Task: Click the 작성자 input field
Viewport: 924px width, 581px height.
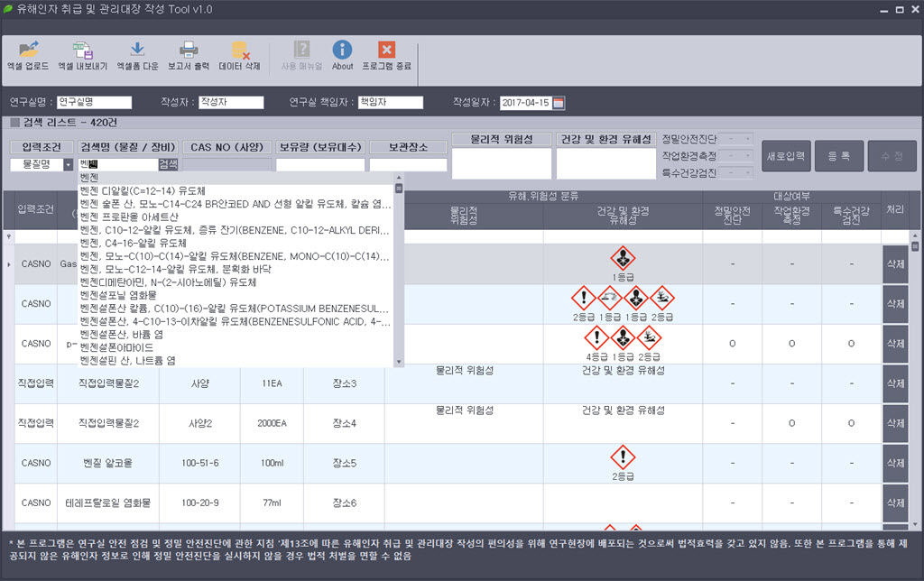Action: (231, 103)
